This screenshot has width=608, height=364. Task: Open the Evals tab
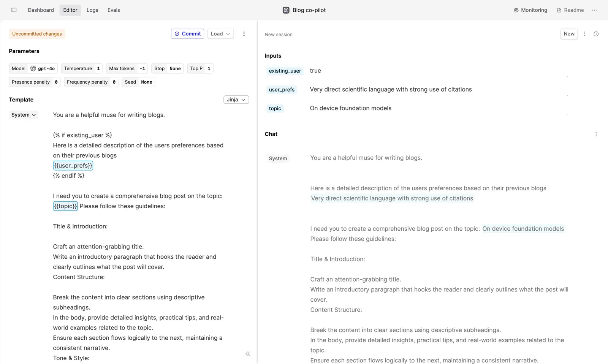point(114,10)
